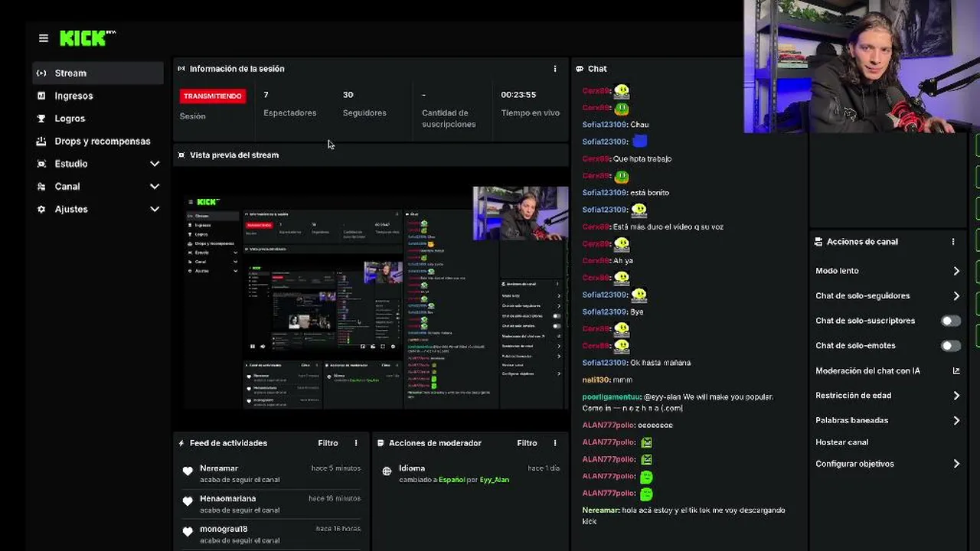Image resolution: width=980 pixels, height=551 pixels.
Task: Select the Stream sidebar item
Action: tap(98, 73)
